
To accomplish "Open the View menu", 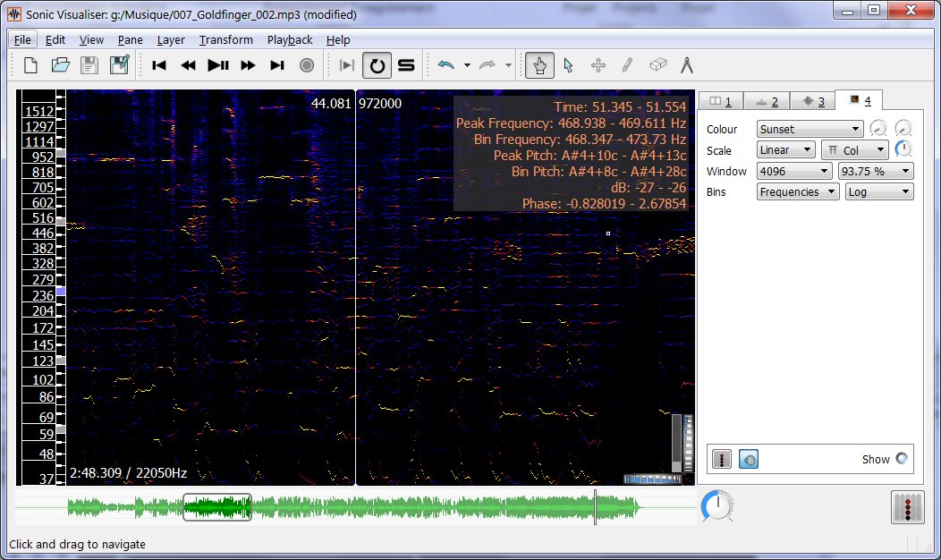I will click(91, 39).
